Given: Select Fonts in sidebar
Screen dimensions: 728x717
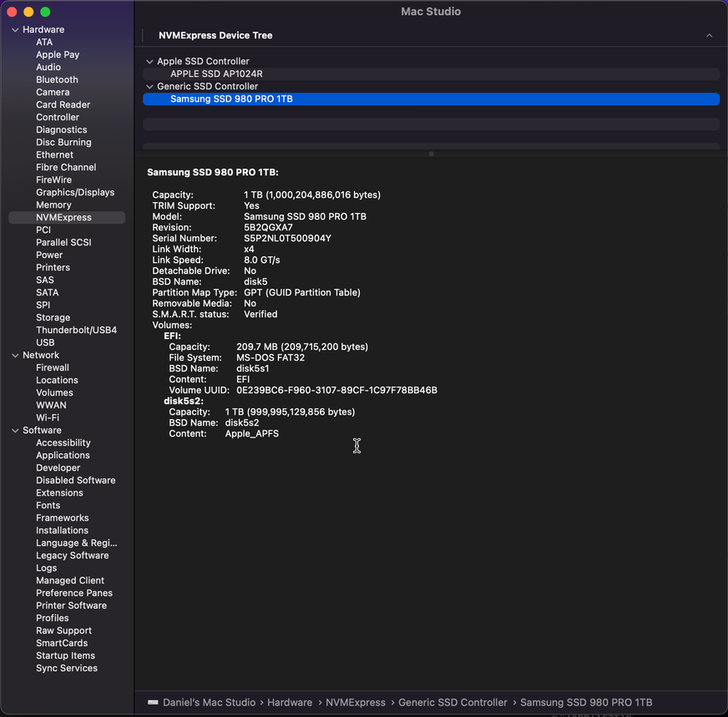Looking at the screenshot, I should (48, 506).
